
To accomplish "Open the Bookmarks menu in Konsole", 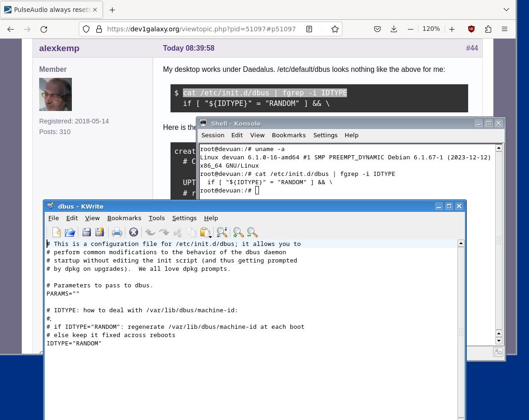I will [289, 135].
